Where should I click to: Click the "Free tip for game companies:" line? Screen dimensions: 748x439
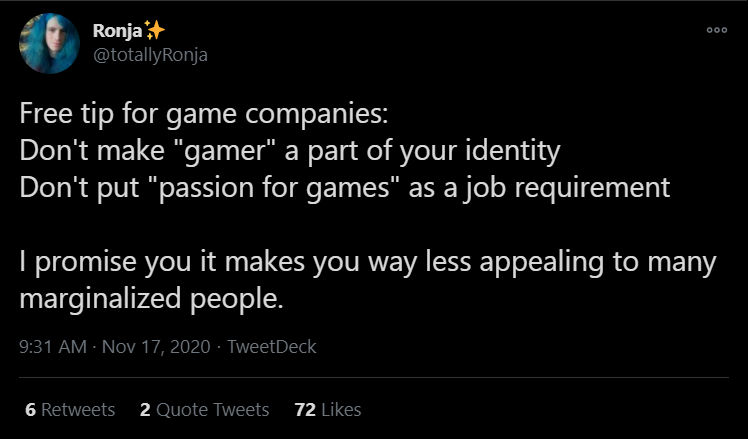[201, 112]
